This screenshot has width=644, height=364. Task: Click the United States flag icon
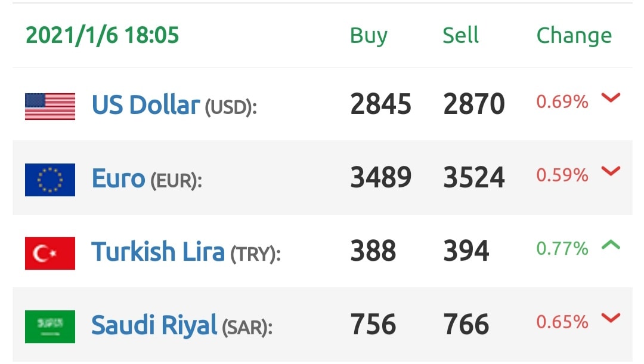(x=50, y=106)
